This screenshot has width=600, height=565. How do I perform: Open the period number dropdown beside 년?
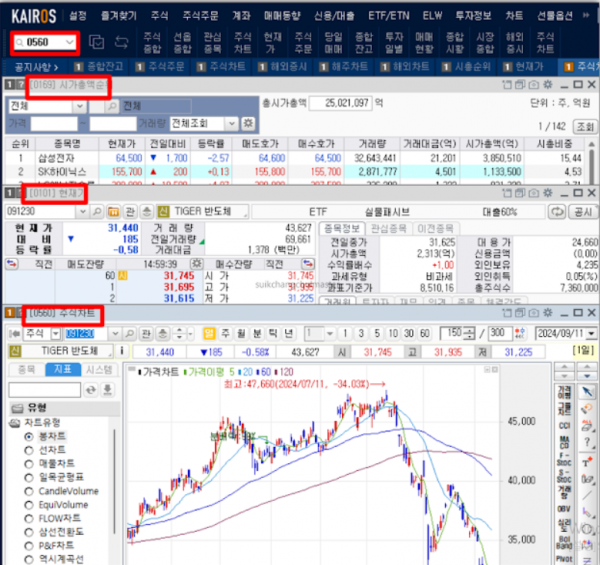click(x=329, y=334)
